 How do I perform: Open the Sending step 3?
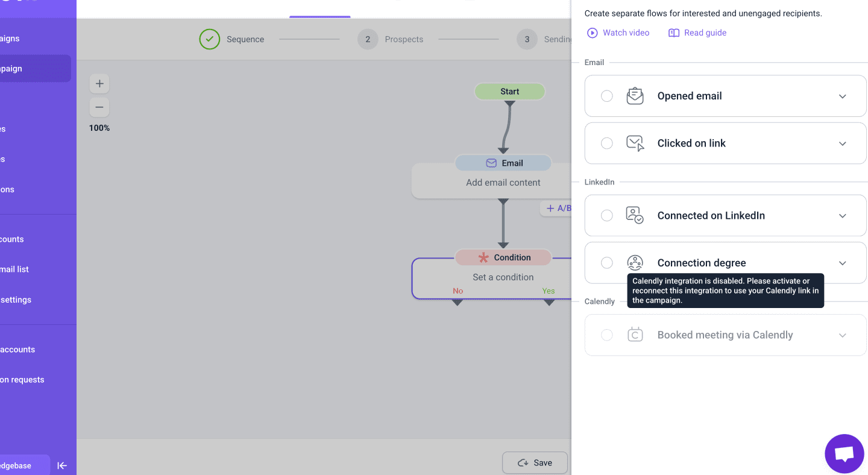(542, 39)
